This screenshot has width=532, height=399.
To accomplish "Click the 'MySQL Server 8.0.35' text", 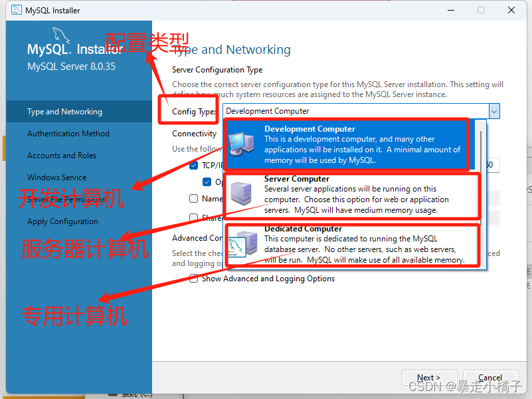I will click(71, 66).
